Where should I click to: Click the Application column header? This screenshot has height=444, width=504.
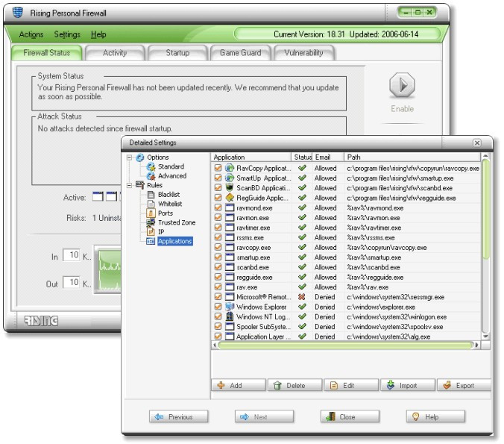tap(251, 157)
